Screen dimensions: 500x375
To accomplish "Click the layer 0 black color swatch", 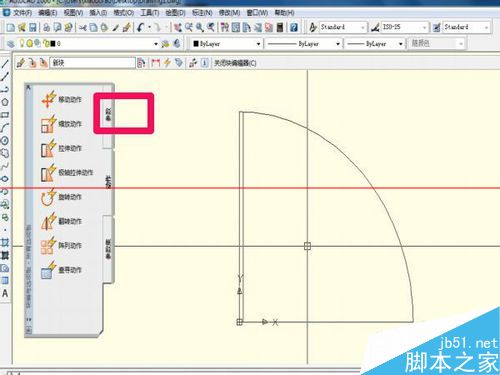I will point(53,44).
